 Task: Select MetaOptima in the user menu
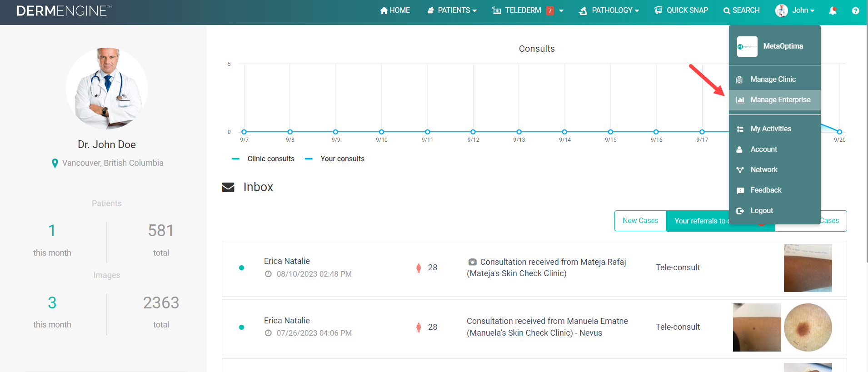pos(783,46)
